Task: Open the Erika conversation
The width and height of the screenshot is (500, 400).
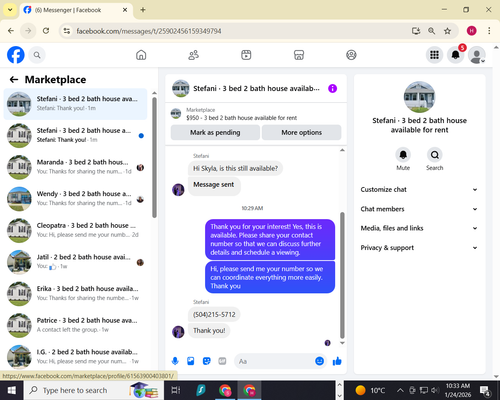Action: click(75, 294)
